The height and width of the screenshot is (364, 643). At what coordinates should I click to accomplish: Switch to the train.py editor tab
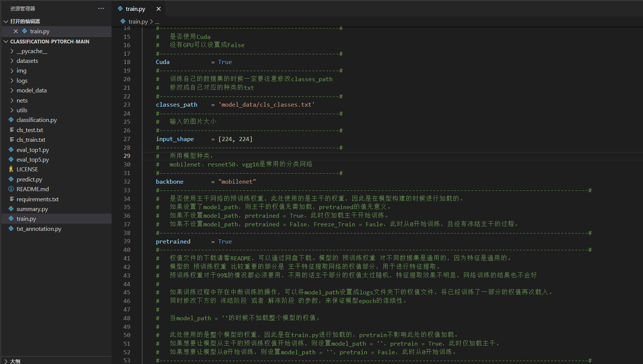point(135,8)
